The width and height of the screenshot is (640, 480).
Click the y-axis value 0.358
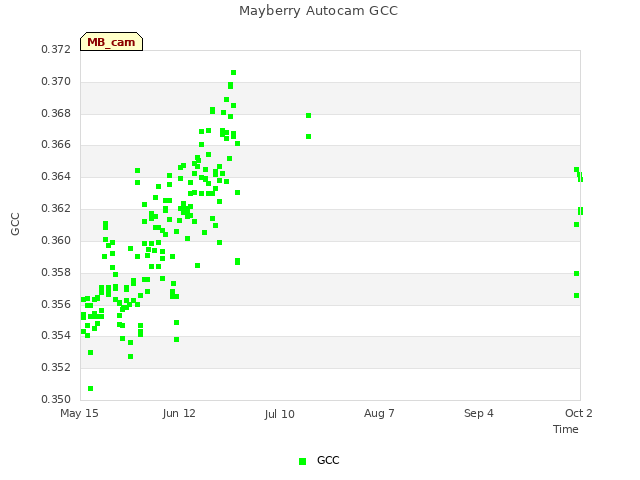pos(56,272)
